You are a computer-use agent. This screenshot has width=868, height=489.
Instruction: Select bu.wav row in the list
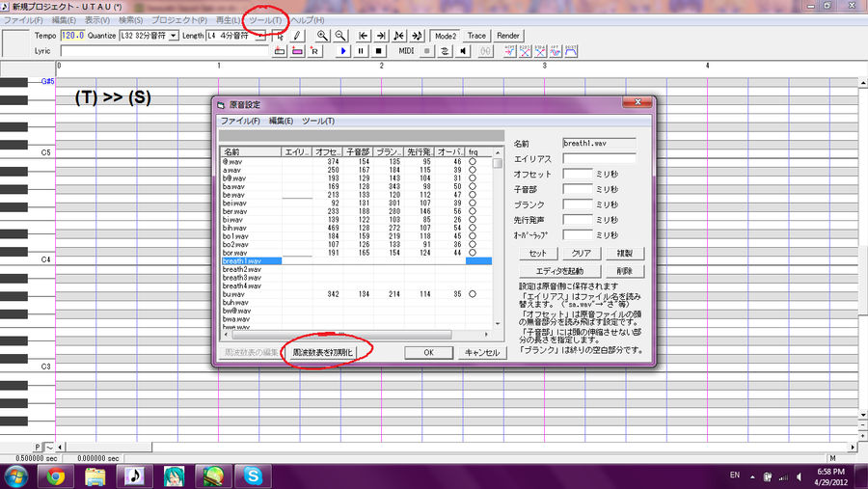click(357, 294)
